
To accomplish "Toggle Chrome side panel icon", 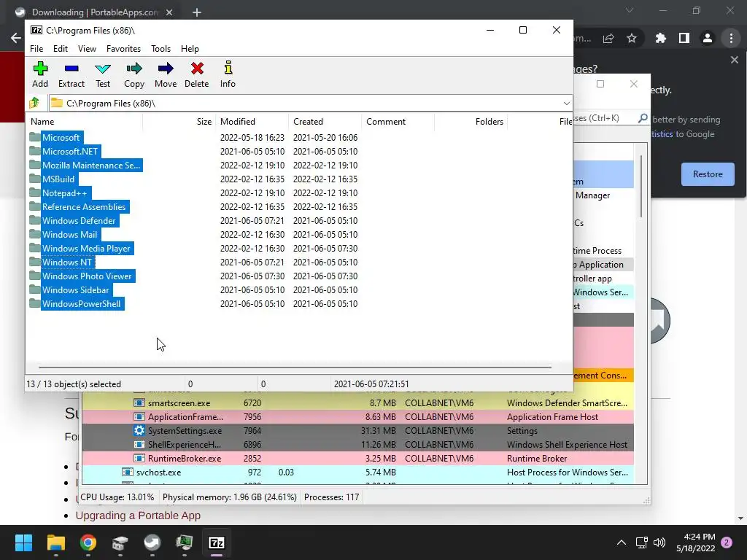I will coord(684,38).
